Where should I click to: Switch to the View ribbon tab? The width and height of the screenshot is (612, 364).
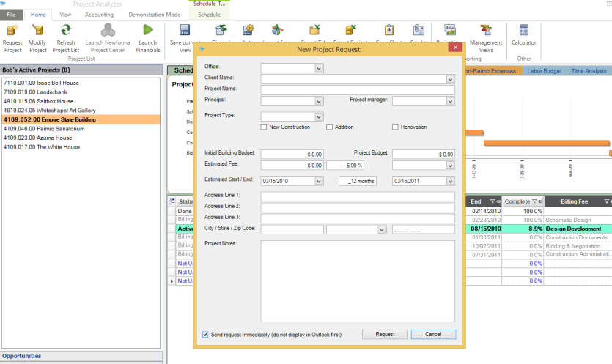point(65,15)
